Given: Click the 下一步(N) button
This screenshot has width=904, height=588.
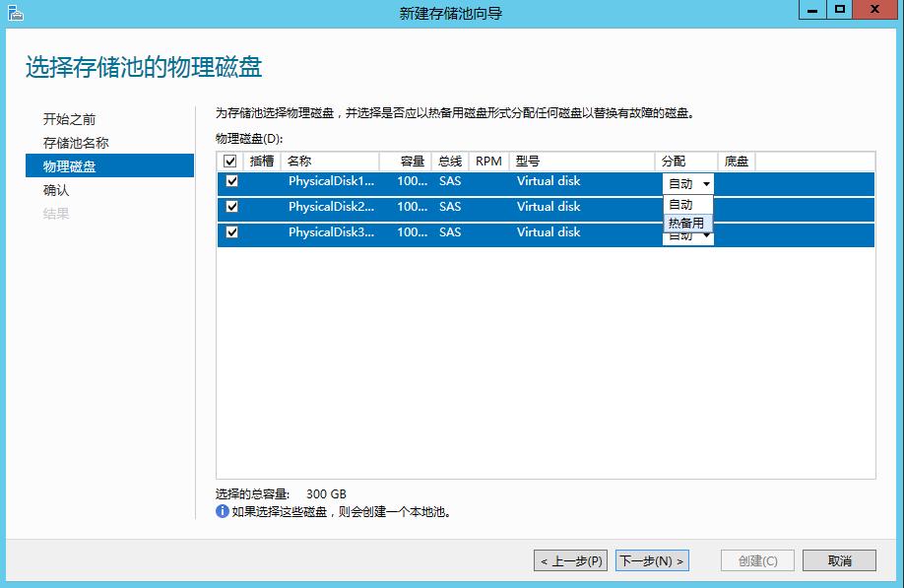Looking at the screenshot, I should click(x=652, y=559).
